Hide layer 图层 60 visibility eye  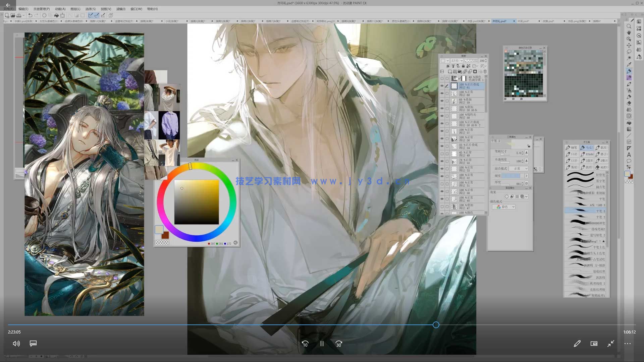click(x=442, y=94)
